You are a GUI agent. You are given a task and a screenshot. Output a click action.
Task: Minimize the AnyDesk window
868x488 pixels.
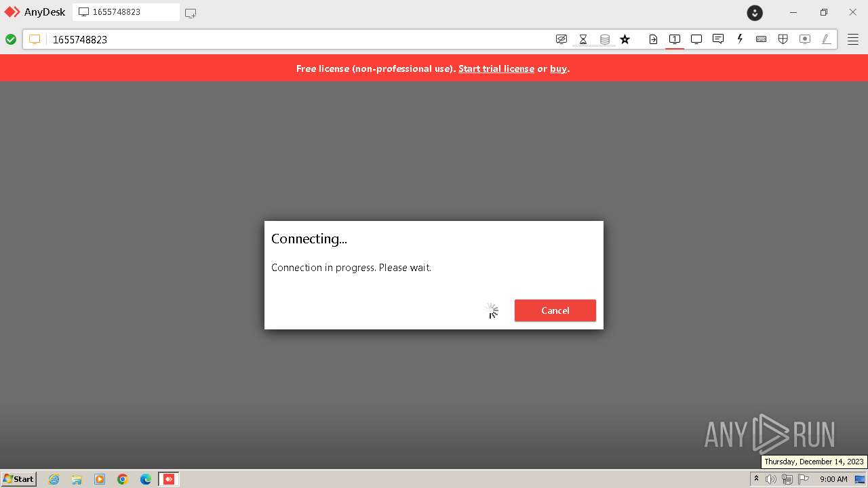(x=793, y=12)
